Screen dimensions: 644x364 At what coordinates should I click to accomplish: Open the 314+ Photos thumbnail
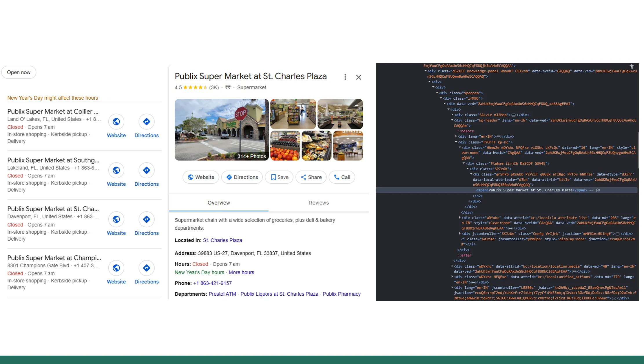click(251, 156)
